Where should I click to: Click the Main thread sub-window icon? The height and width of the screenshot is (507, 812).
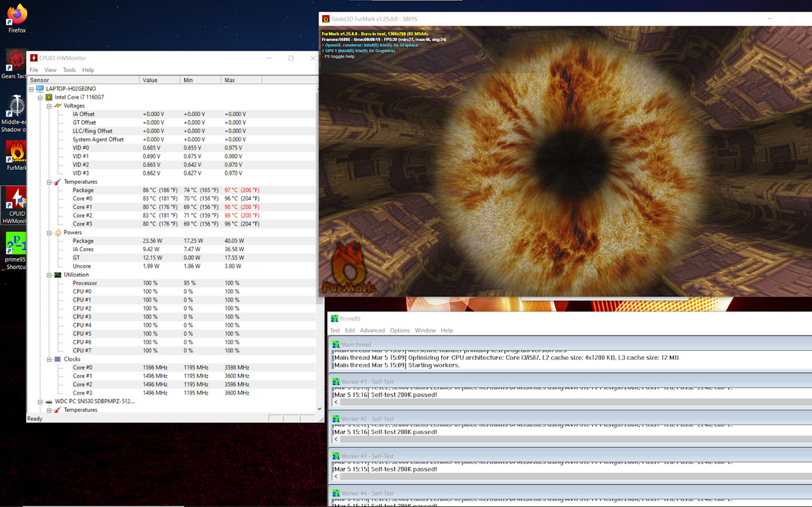pyautogui.click(x=336, y=345)
